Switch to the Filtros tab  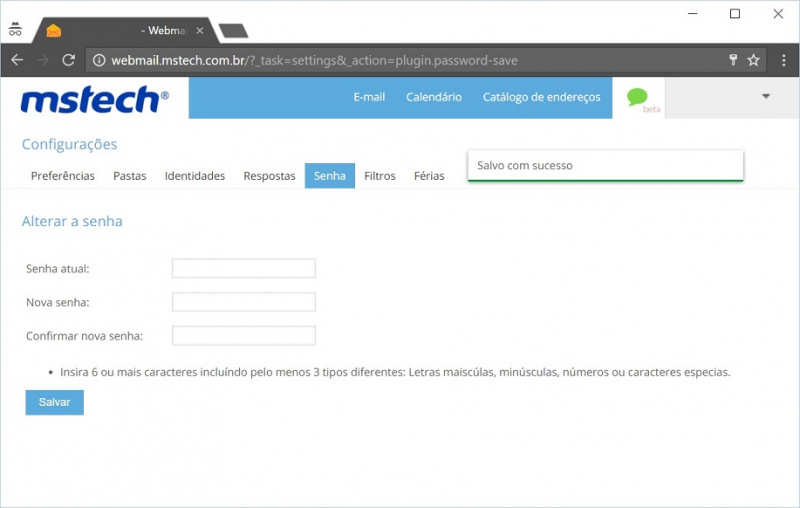(x=380, y=176)
